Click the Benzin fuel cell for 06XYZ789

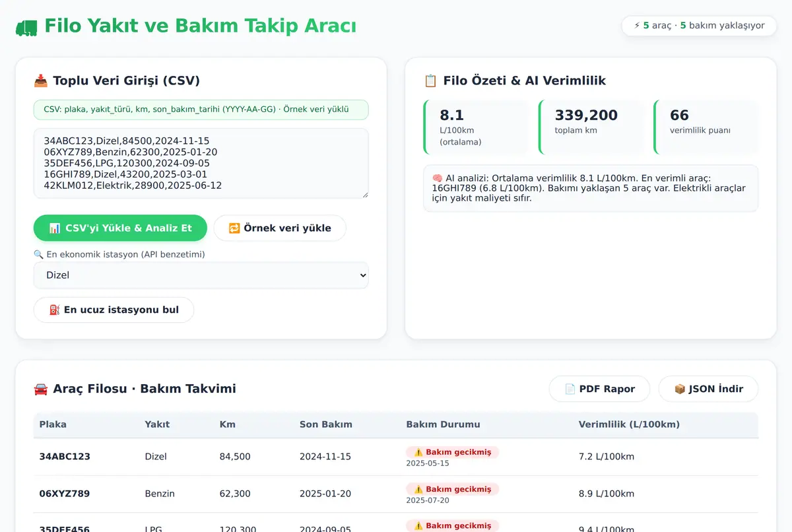(160, 494)
